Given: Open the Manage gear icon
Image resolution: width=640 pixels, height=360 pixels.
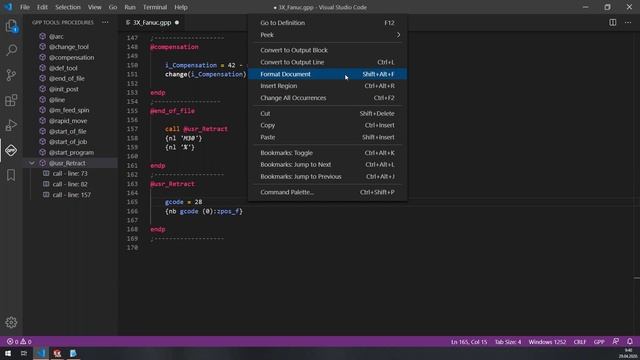Looking at the screenshot, I should [x=11, y=322].
